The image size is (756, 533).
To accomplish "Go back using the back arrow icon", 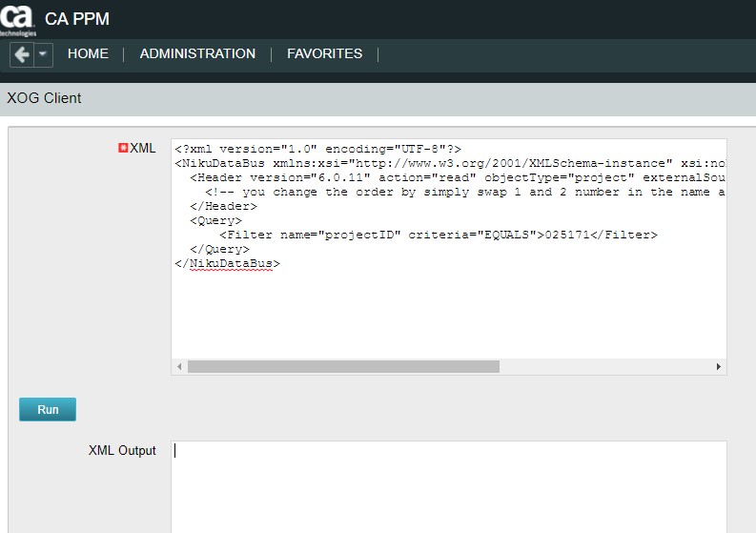I will coord(22,54).
